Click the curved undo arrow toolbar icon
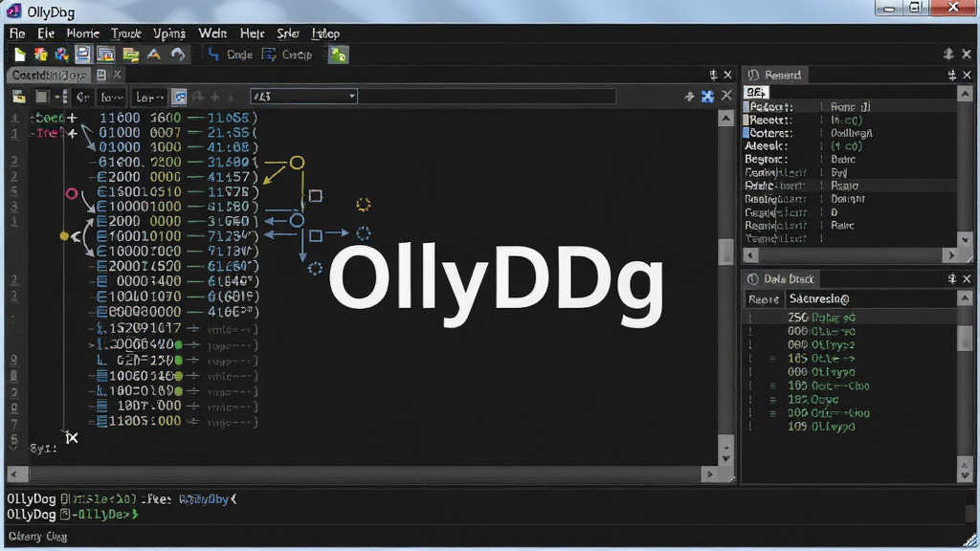 point(177,55)
